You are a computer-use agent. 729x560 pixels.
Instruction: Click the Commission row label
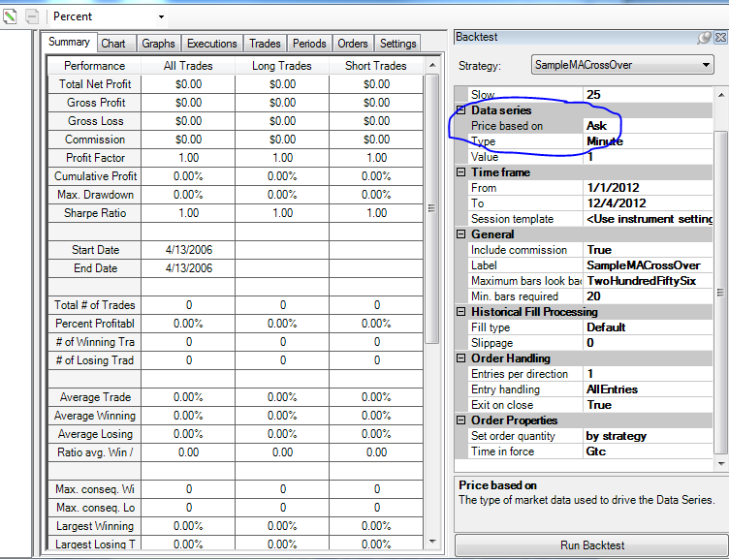click(95, 139)
